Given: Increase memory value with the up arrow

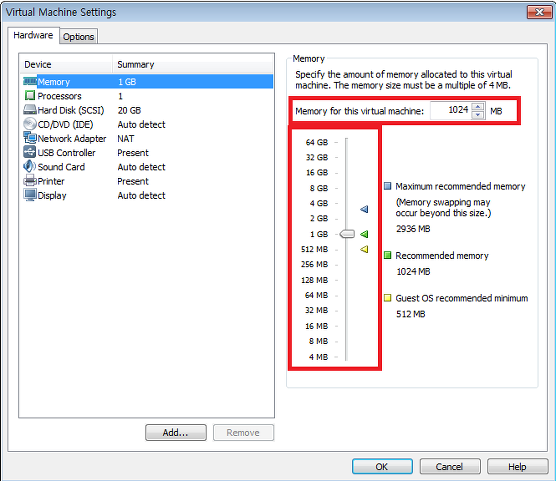Looking at the screenshot, I should coord(478,107).
